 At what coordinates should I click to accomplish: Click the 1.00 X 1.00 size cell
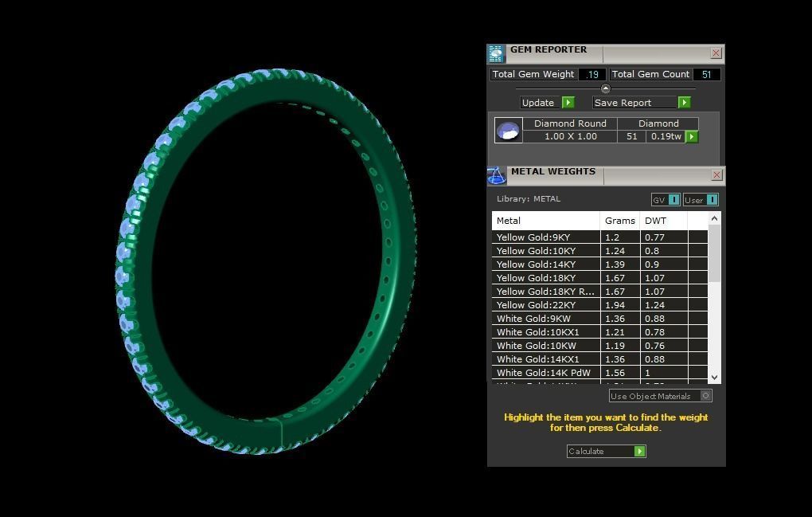tap(570, 136)
